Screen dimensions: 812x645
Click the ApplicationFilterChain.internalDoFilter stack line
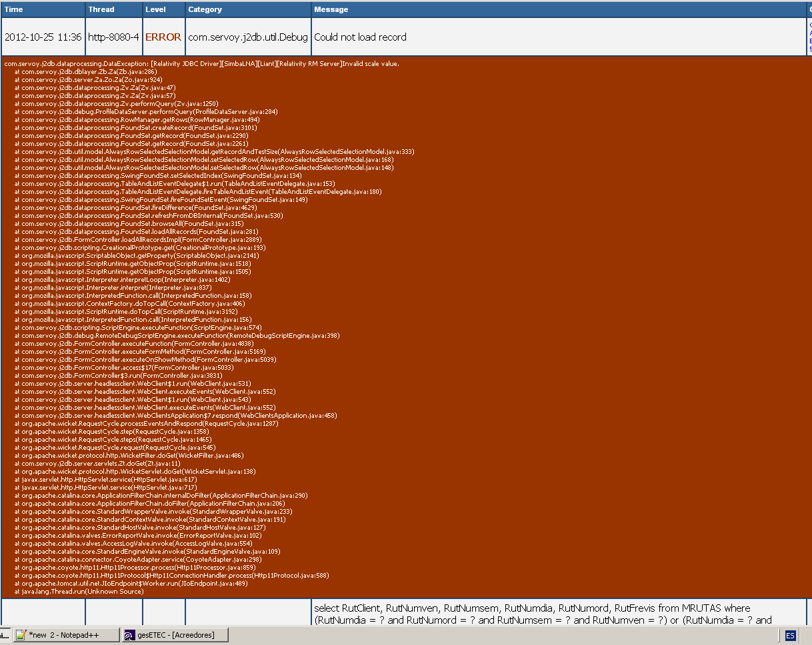(x=161, y=495)
